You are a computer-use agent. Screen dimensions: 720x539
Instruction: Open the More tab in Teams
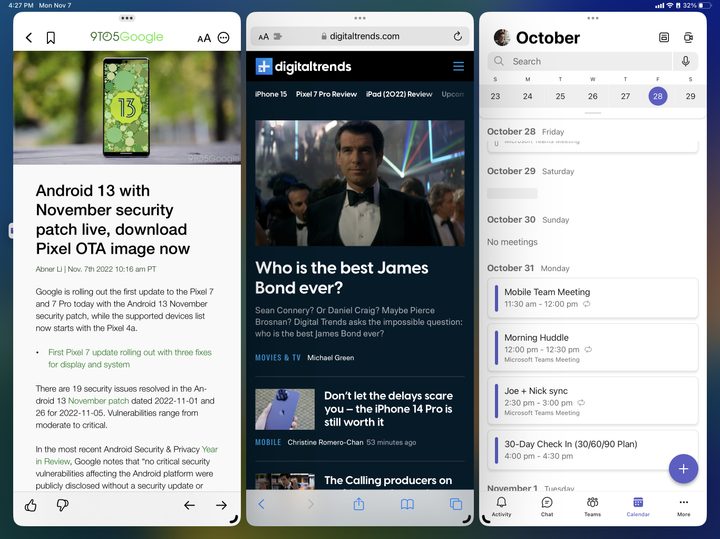pos(683,506)
